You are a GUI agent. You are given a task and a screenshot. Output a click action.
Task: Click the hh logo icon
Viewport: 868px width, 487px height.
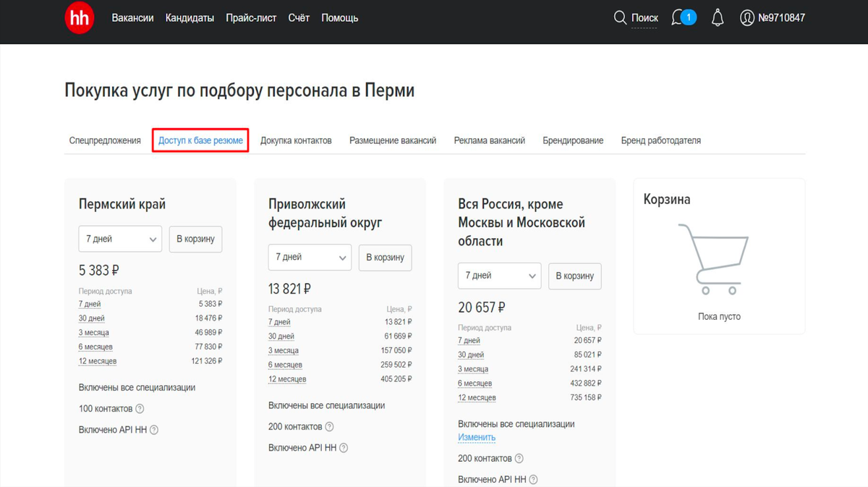(80, 18)
